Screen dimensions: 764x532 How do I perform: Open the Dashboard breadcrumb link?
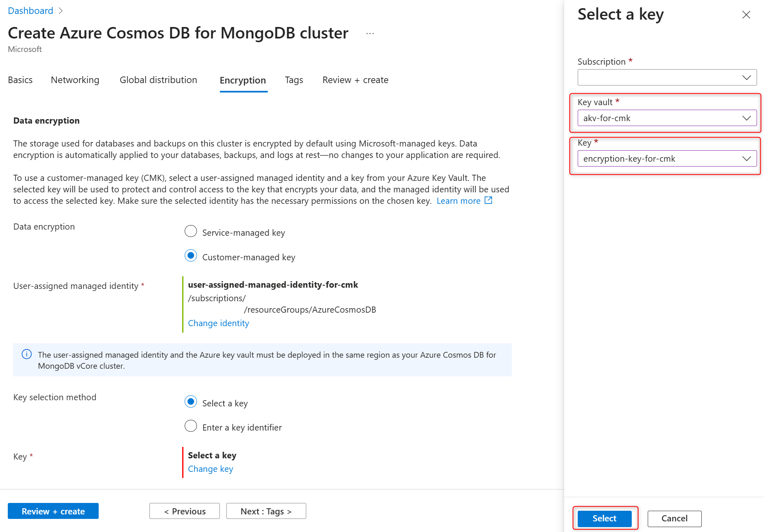coord(31,11)
